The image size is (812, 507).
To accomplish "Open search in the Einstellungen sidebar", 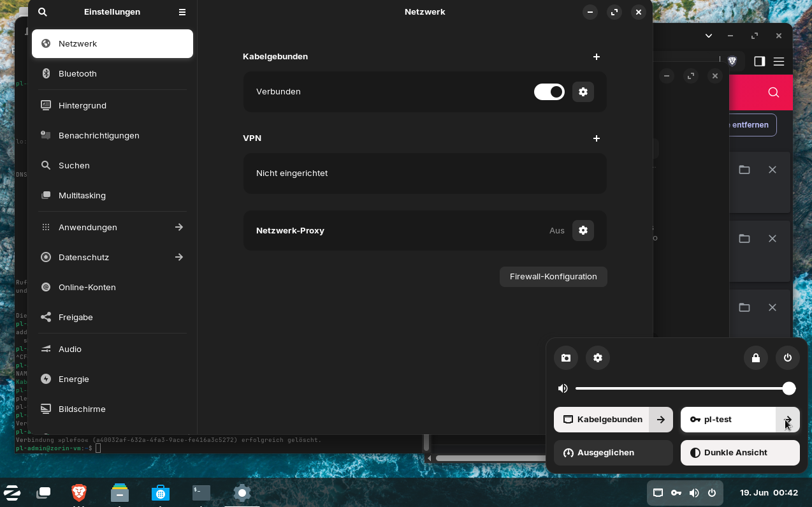I will point(43,12).
